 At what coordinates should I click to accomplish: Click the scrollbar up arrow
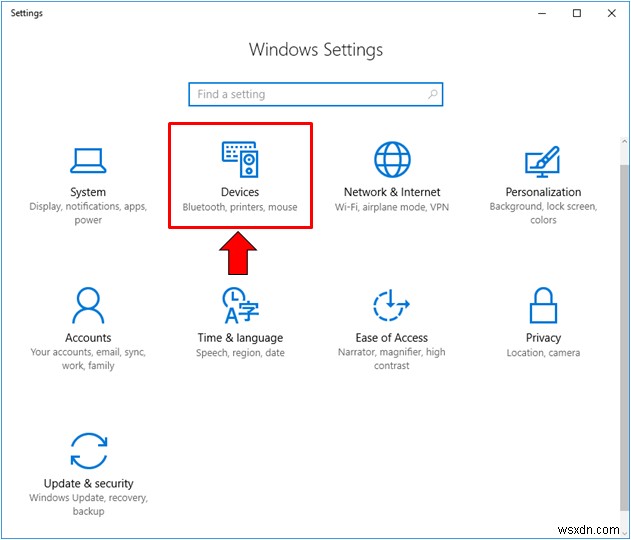pyautogui.click(x=624, y=142)
